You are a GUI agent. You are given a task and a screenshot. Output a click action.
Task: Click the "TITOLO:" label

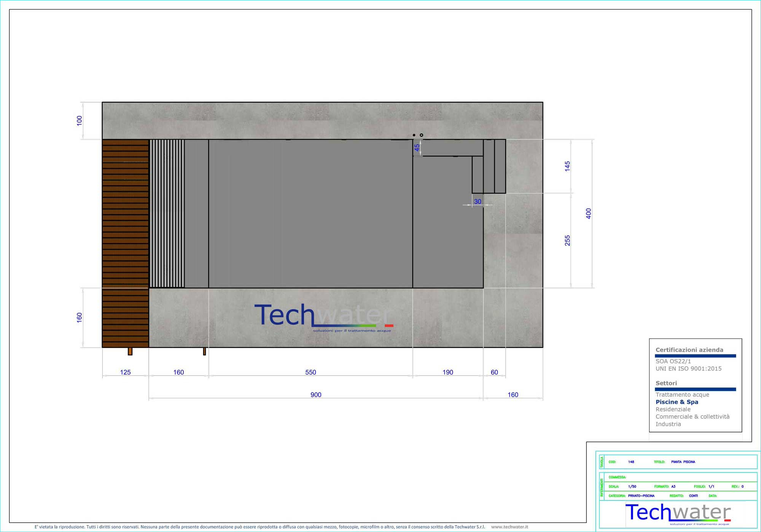(x=659, y=462)
